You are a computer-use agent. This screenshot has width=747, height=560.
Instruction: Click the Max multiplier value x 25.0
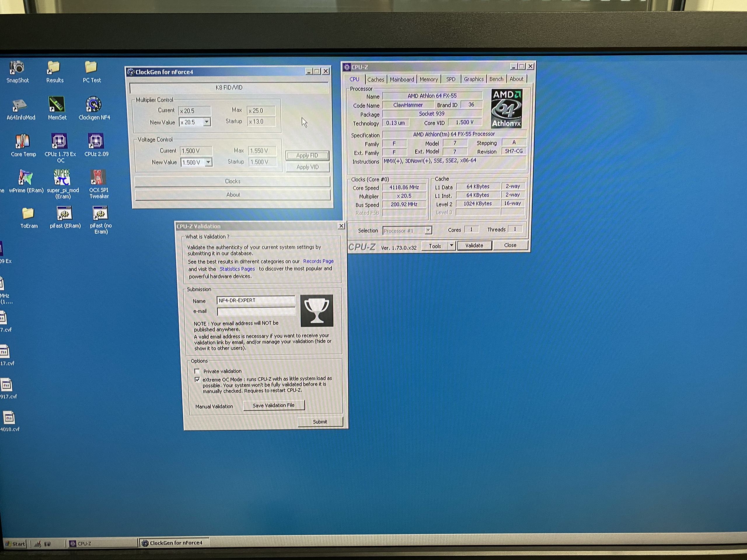click(x=261, y=111)
